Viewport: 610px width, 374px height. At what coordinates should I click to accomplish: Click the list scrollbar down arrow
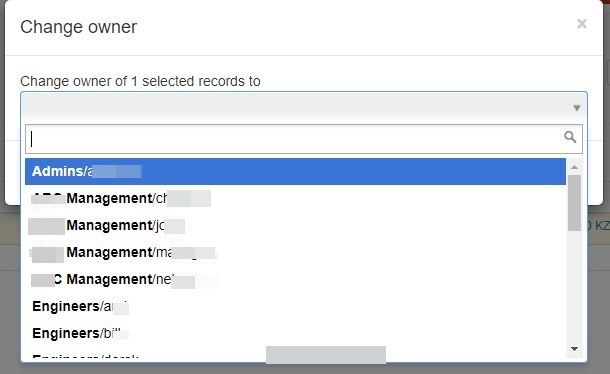[x=574, y=349]
